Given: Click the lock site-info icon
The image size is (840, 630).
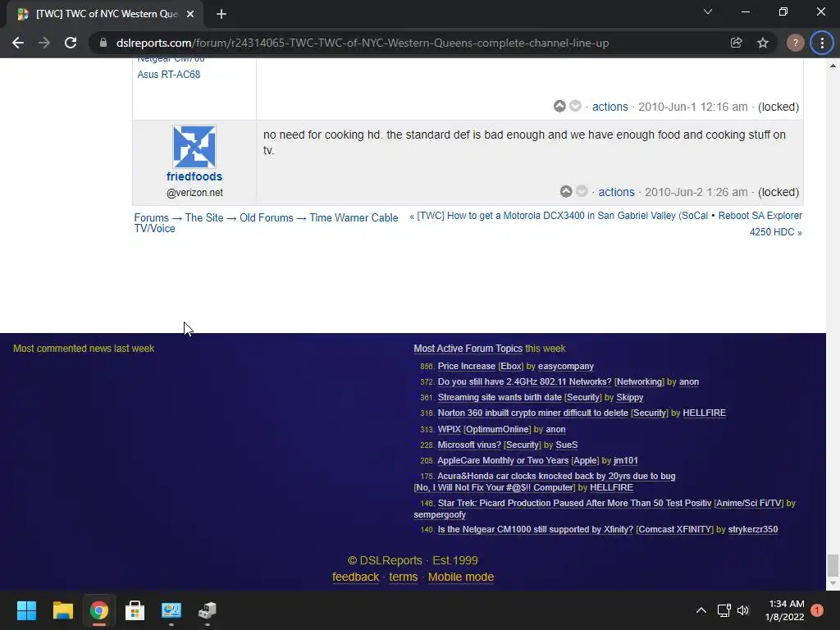Looking at the screenshot, I should coord(103,43).
